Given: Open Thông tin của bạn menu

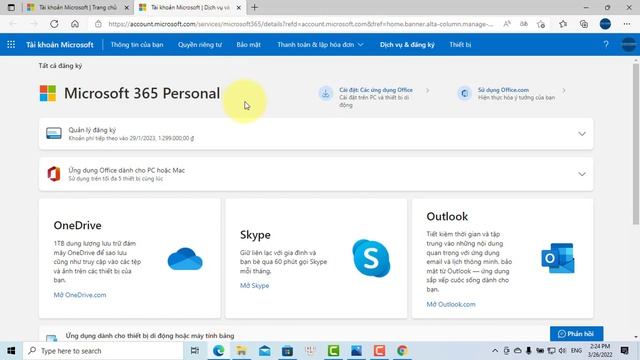Looking at the screenshot, I should 137,44.
